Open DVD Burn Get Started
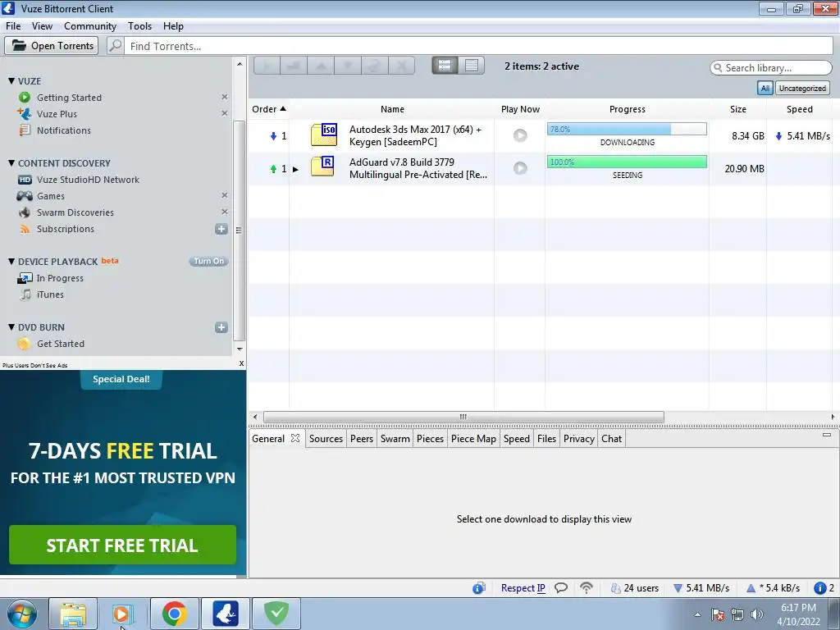Viewport: 840px width, 630px height. tap(60, 344)
